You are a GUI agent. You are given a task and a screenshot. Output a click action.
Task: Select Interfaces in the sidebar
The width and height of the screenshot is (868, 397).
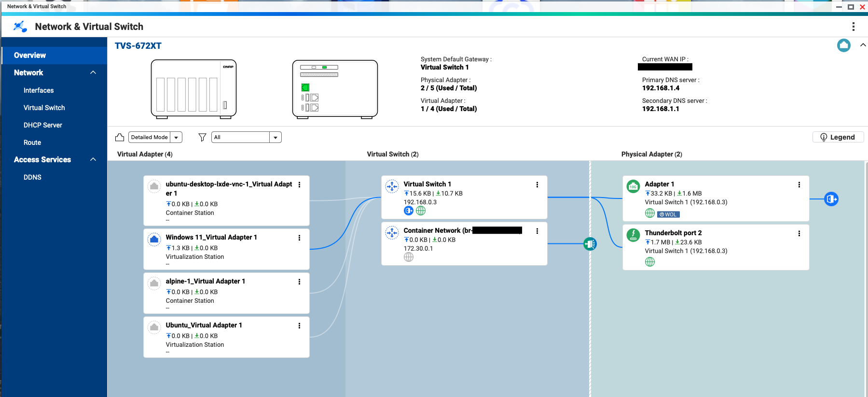tap(39, 90)
